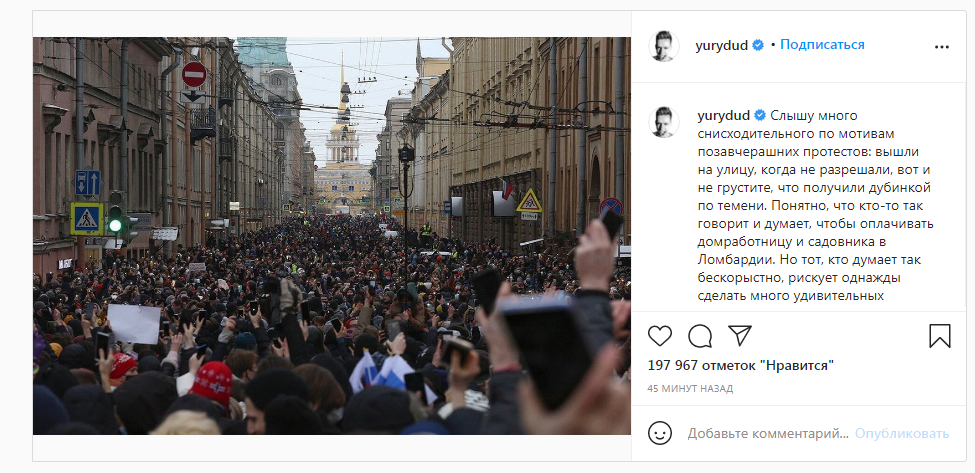Click verified badge in header
This screenshot has height=473, width=975.
(759, 45)
